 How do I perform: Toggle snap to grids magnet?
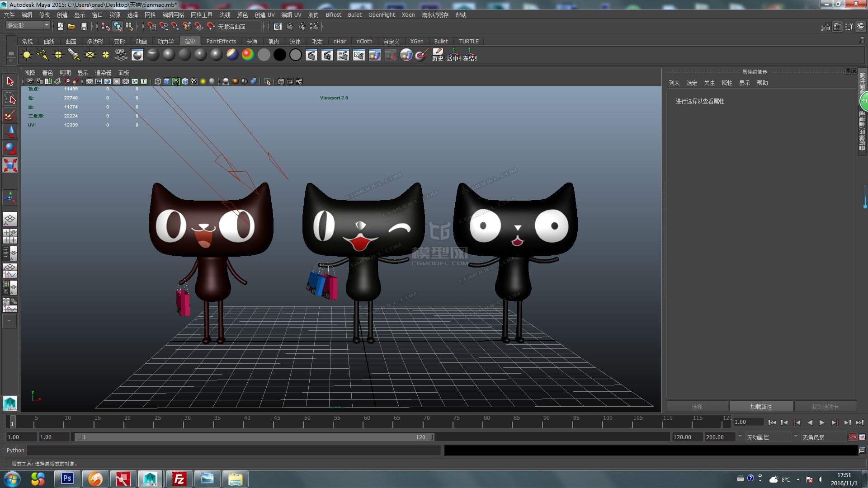pyautogui.click(x=152, y=26)
